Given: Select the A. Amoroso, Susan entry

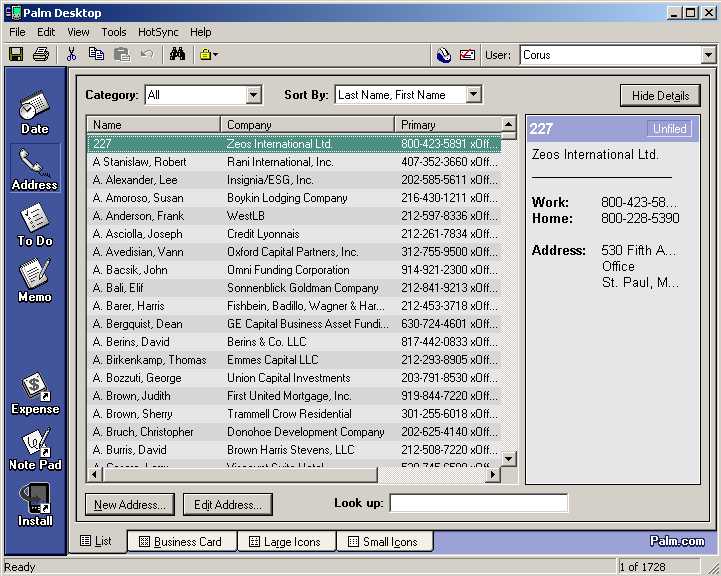Looking at the screenshot, I should (x=294, y=198).
